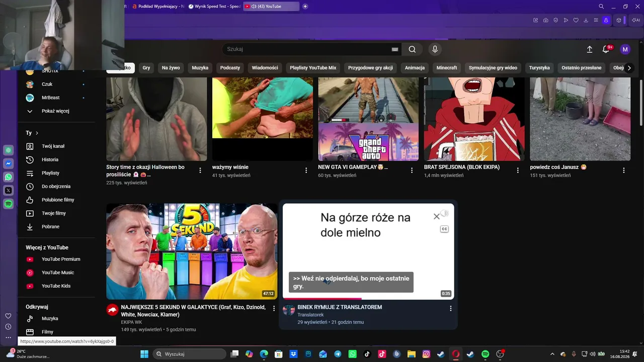The height and width of the screenshot is (362, 644).
Task: Expand 'Pokaż więcej' subscriptions list
Action: [x=56, y=111]
